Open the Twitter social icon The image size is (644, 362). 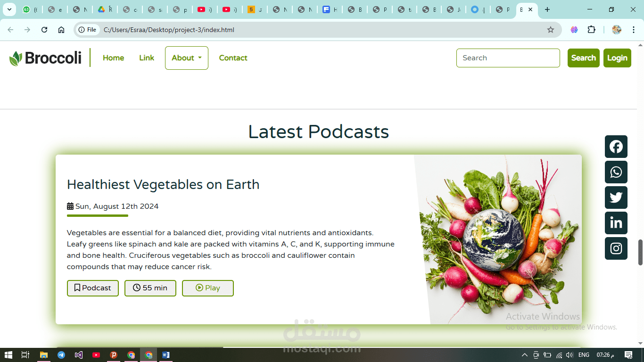click(616, 197)
